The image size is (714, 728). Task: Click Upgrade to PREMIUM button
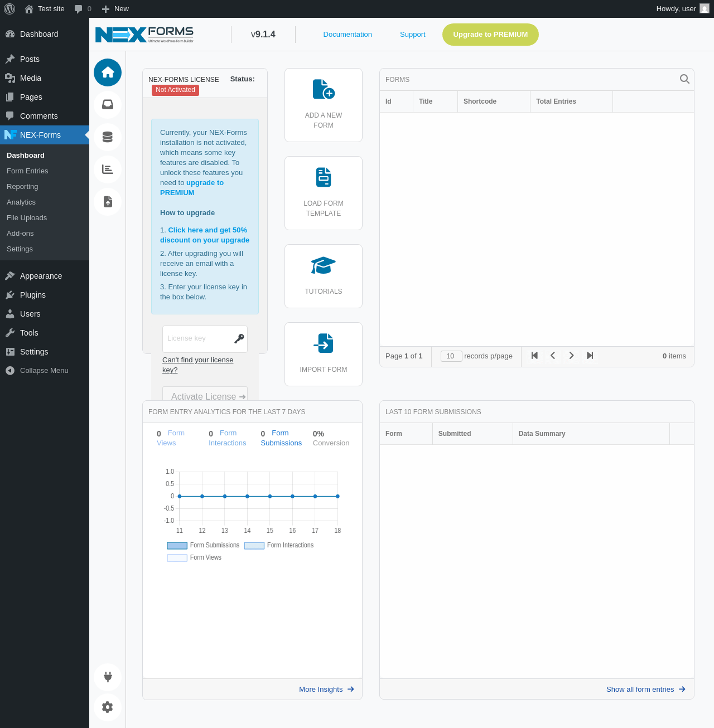tap(490, 35)
